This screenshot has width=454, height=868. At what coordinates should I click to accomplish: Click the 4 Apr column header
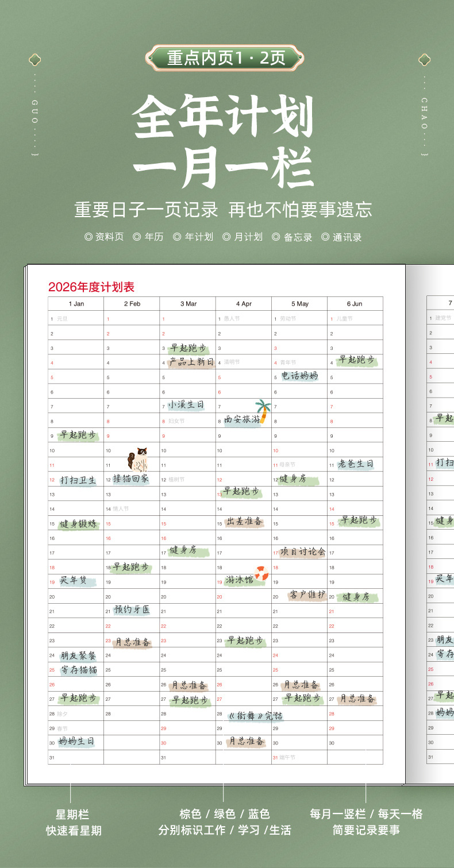(x=244, y=304)
